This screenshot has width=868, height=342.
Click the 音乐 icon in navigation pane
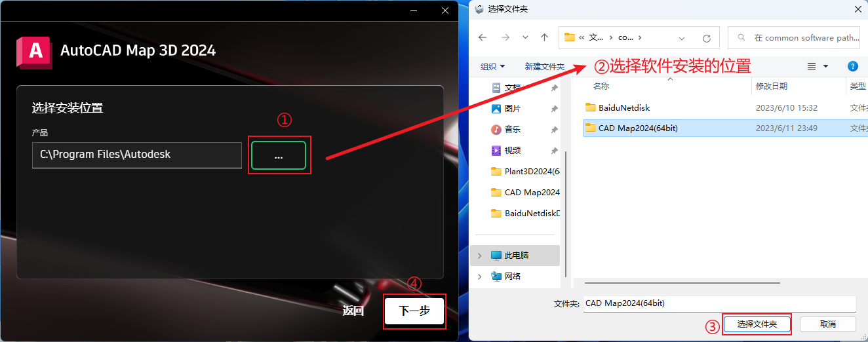(496, 129)
